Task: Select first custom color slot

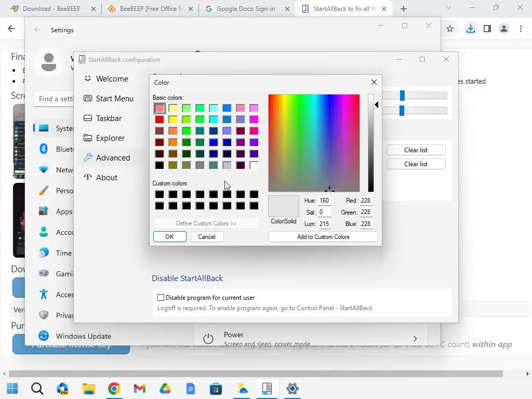Action: pyautogui.click(x=159, y=194)
